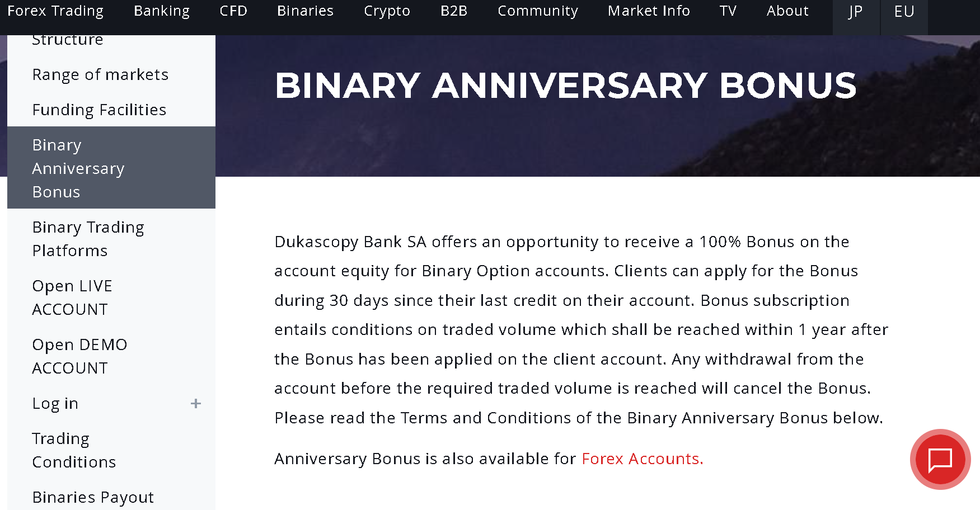Select Binary Trading Platforms in the sidebar
The image size is (980, 510).
88,239
